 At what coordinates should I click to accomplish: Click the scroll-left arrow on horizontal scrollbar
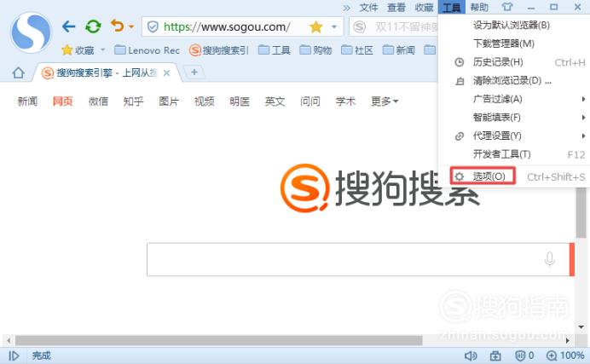click(x=9, y=341)
